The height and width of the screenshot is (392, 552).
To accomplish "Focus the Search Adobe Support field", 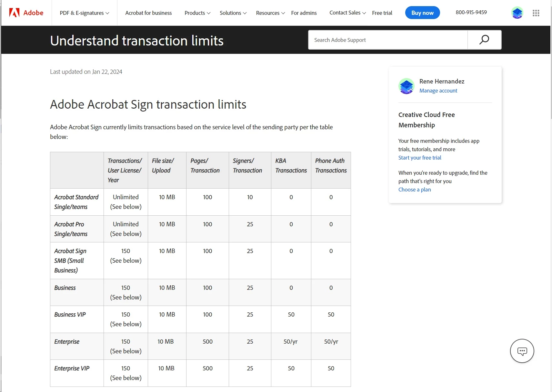I will coord(388,40).
